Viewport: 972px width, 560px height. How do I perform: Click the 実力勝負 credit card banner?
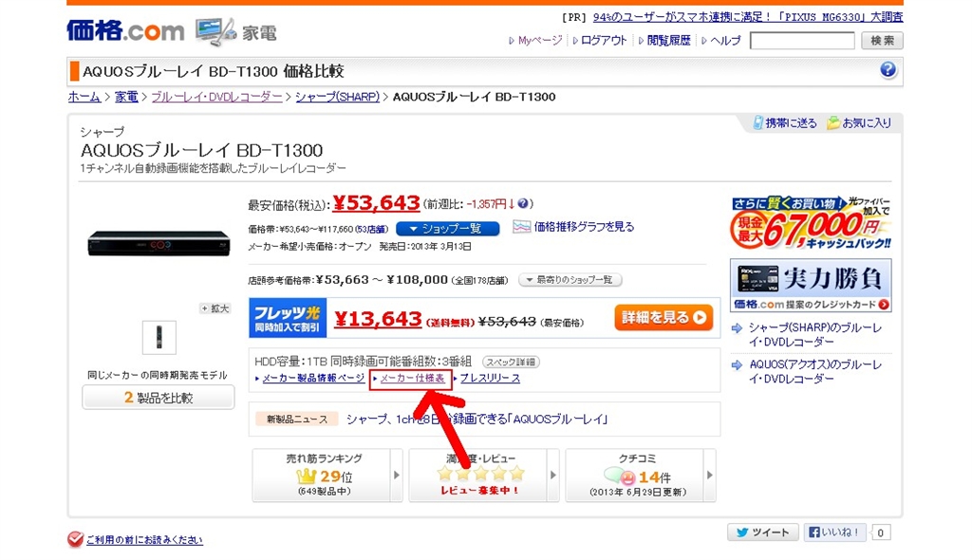coord(811,286)
